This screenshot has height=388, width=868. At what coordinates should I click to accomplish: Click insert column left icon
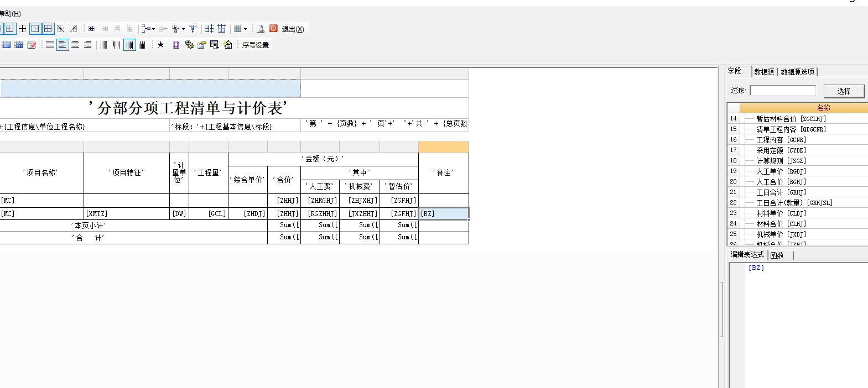92,29
